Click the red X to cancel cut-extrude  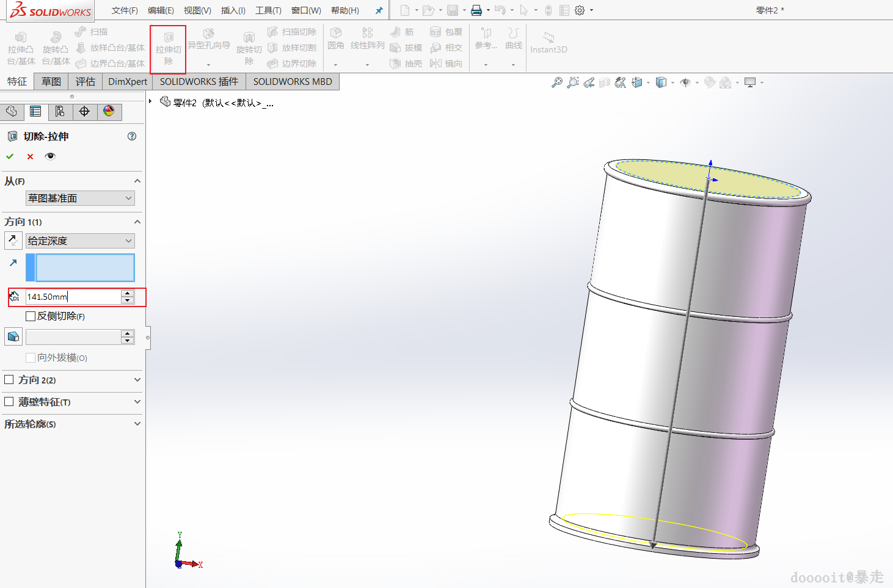coord(30,156)
